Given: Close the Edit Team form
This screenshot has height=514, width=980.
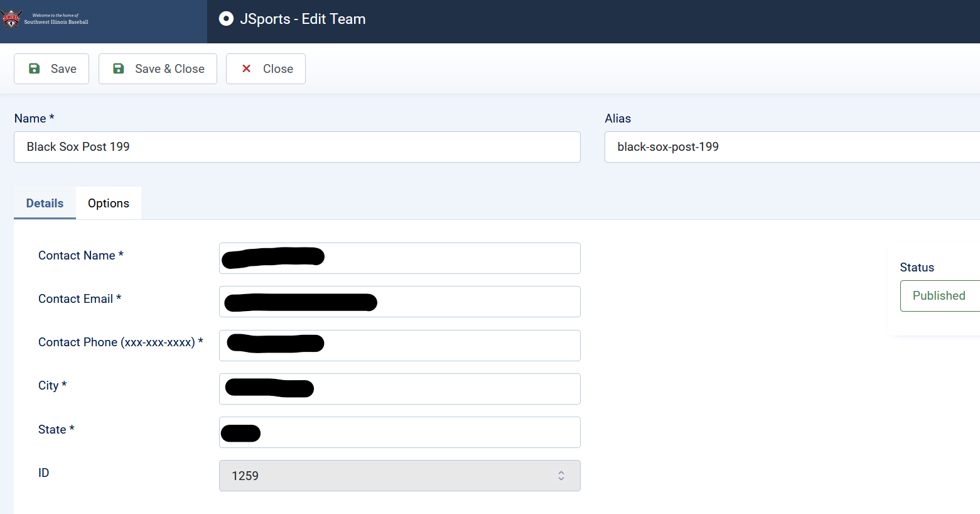Looking at the screenshot, I should [x=266, y=68].
